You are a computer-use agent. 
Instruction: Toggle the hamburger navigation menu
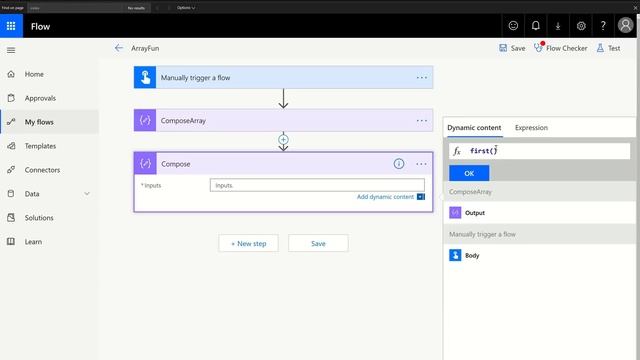11,50
